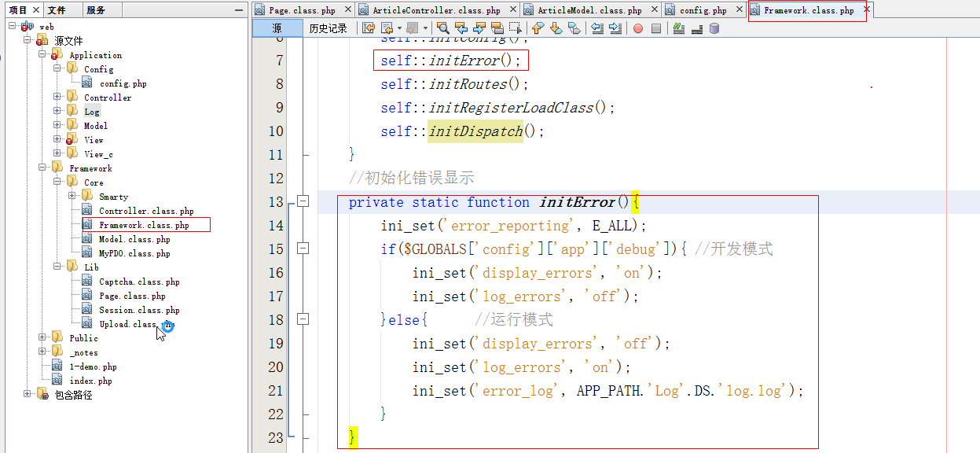Open Session.class.php in the project tree
The width and height of the screenshot is (980, 453).
[x=139, y=310]
